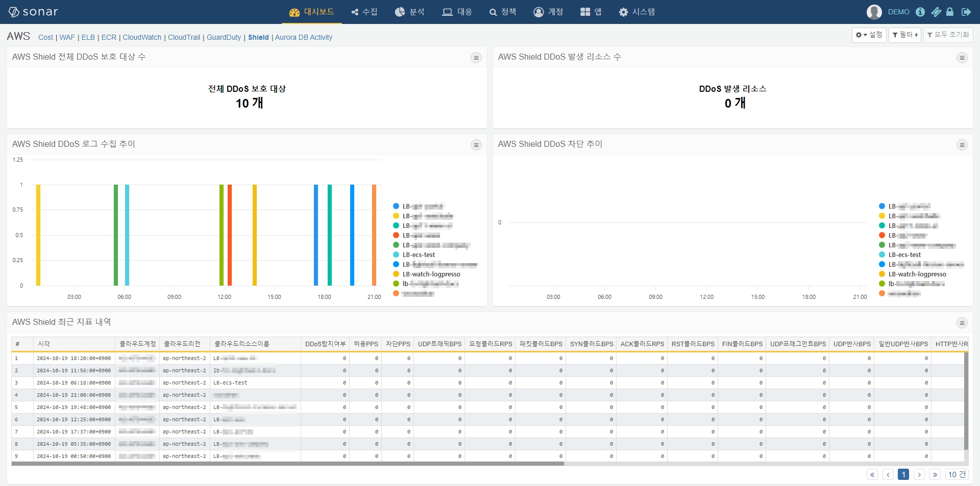Open the 계정 menu
The height and width of the screenshot is (486, 980).
[x=549, y=12]
